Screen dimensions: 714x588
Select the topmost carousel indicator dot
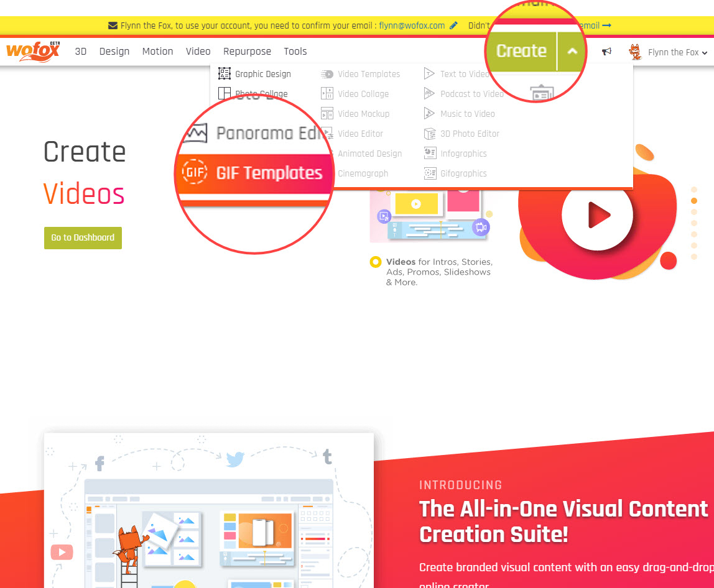(x=694, y=190)
